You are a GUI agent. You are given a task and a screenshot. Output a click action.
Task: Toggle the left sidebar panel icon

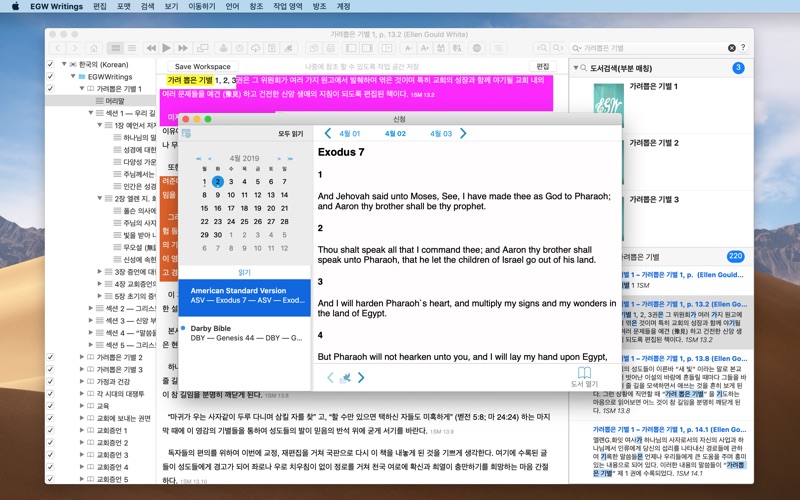pyautogui.click(x=351, y=48)
